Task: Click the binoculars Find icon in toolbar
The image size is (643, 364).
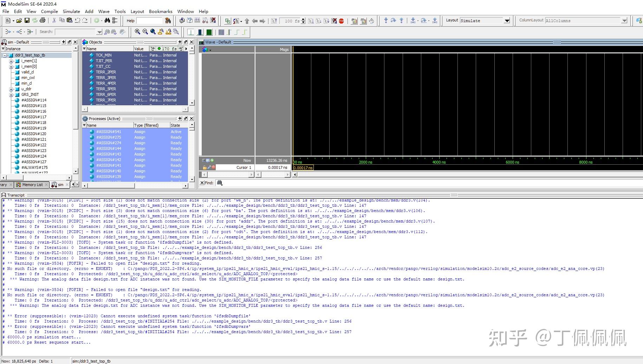Action: point(107,21)
